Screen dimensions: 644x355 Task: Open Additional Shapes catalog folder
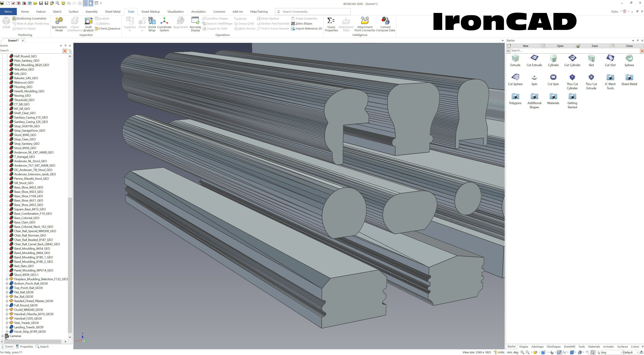click(534, 101)
